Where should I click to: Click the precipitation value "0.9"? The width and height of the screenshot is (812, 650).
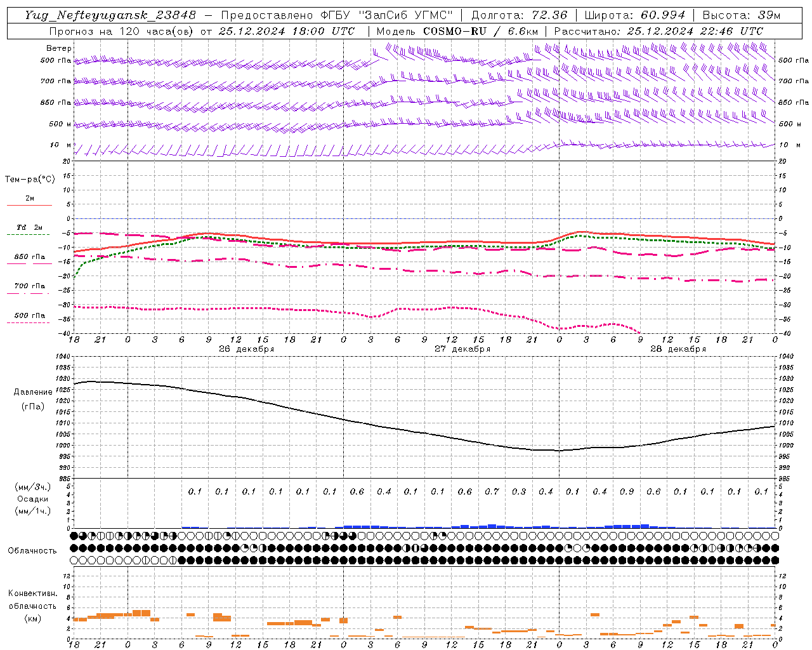tap(627, 491)
